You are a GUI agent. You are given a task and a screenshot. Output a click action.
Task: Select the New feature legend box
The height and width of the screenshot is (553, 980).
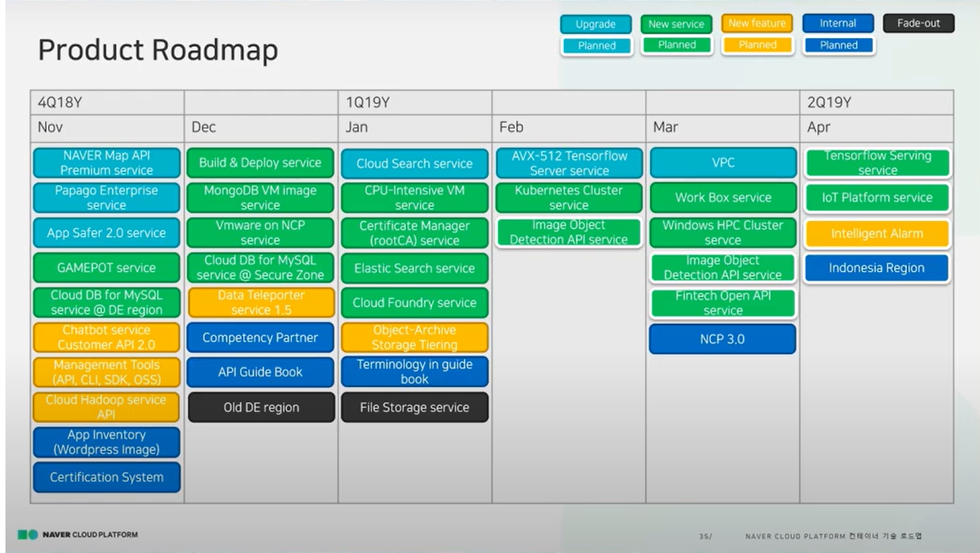click(757, 23)
